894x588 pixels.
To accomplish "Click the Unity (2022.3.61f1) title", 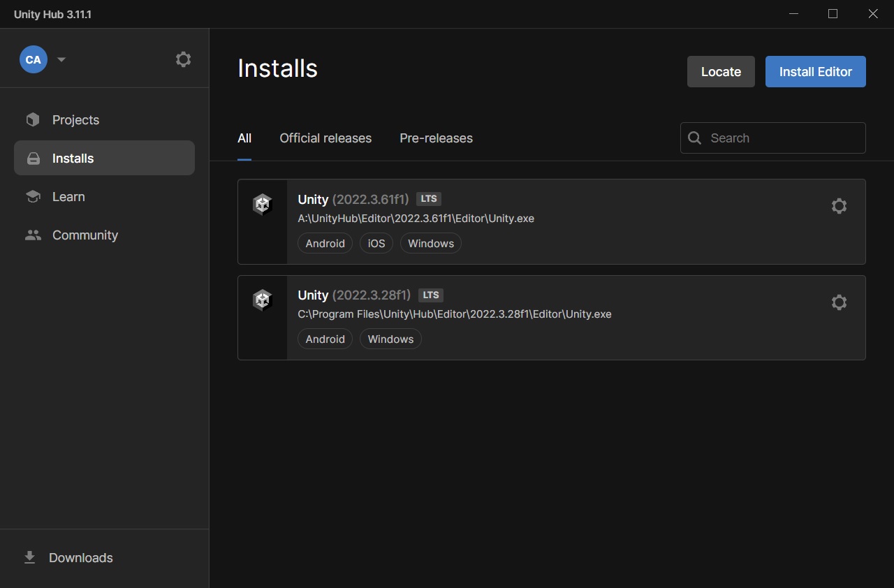I will (x=353, y=200).
